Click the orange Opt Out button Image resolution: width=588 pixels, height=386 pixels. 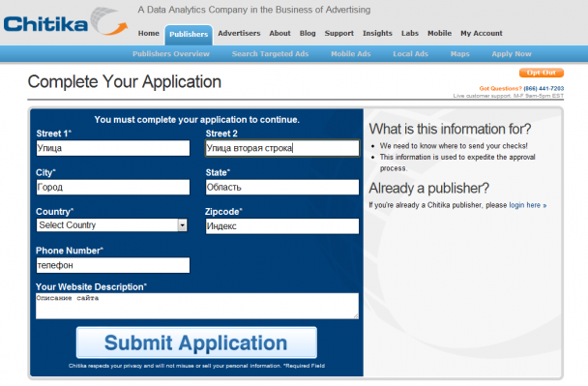pos(542,73)
